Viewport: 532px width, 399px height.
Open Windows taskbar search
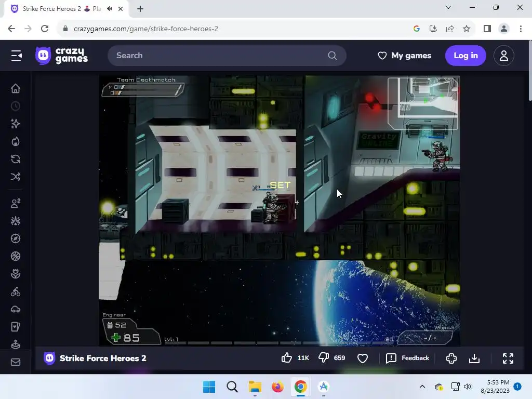(x=232, y=387)
